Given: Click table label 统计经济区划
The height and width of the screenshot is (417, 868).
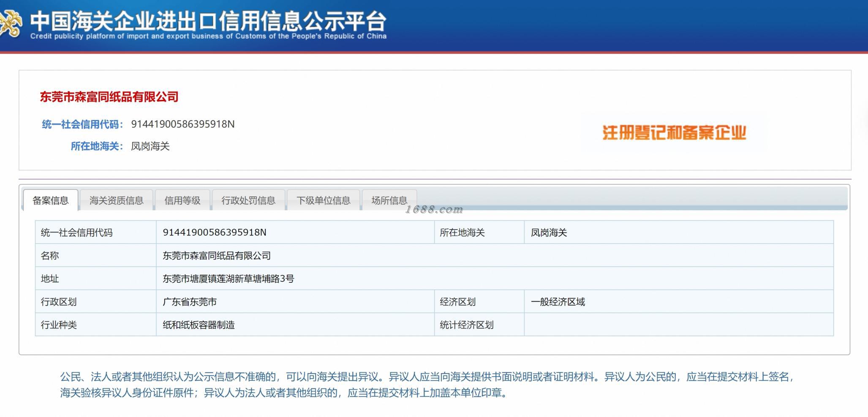Looking at the screenshot, I should tap(466, 325).
